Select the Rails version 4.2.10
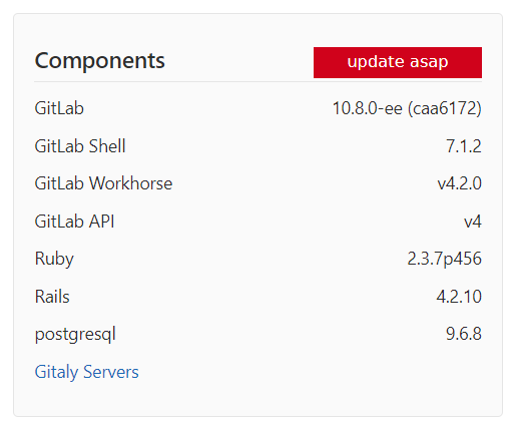This screenshot has height=432, width=512. [x=459, y=297]
